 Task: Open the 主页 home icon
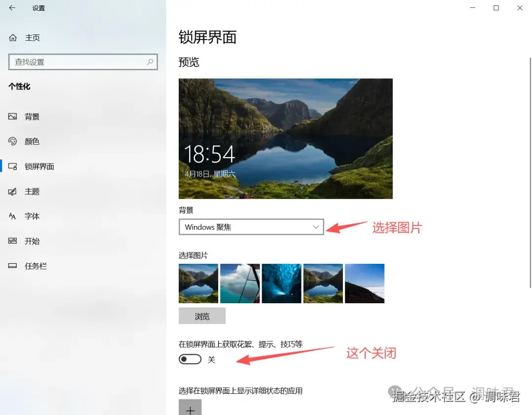point(13,37)
